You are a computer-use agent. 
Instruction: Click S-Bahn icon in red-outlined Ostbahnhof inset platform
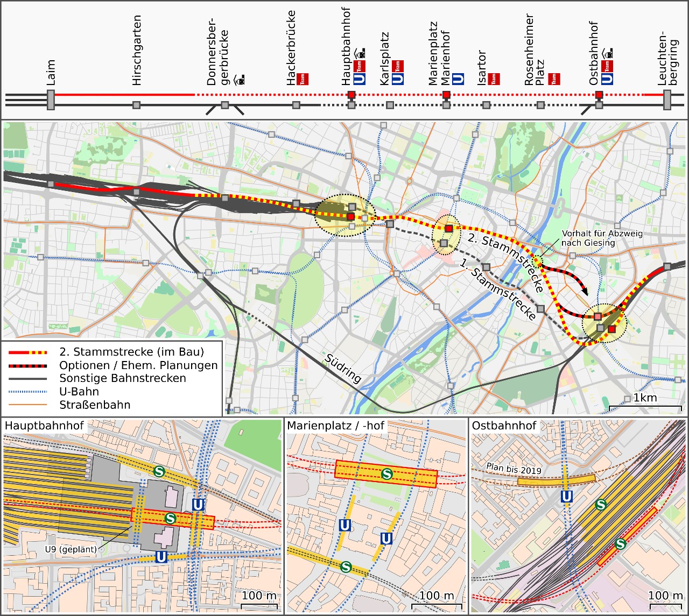point(621,544)
